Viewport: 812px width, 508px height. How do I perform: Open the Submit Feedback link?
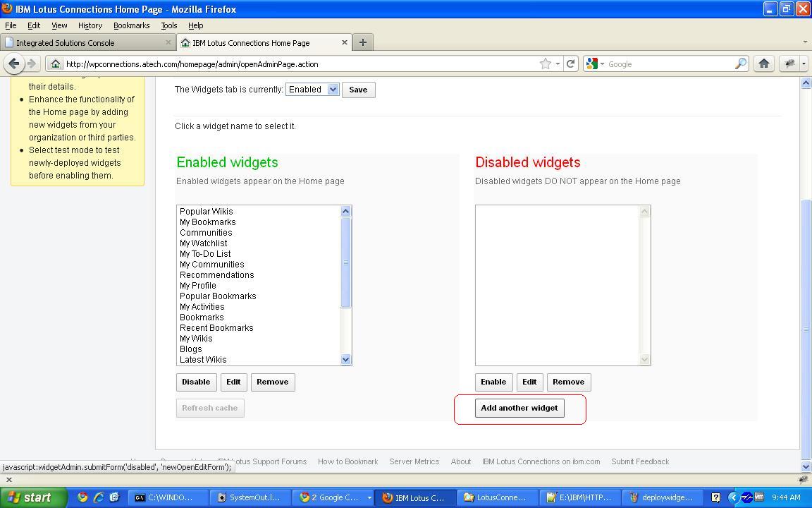[640, 461]
